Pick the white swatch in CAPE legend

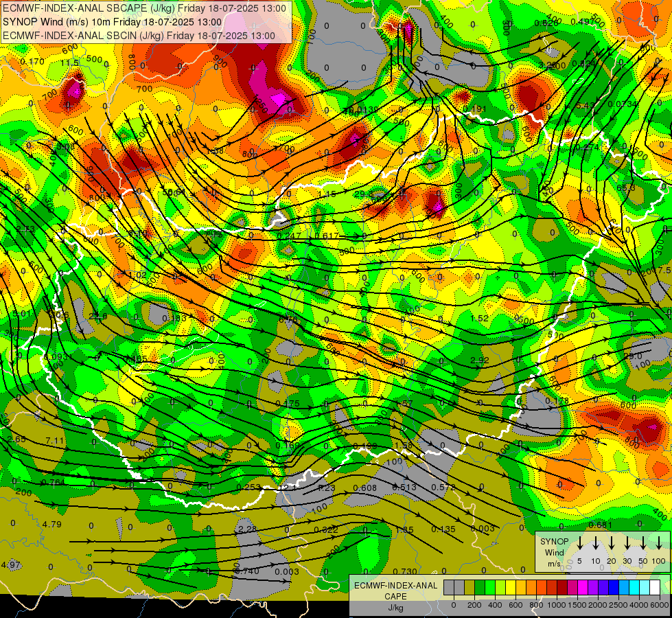click(x=655, y=588)
